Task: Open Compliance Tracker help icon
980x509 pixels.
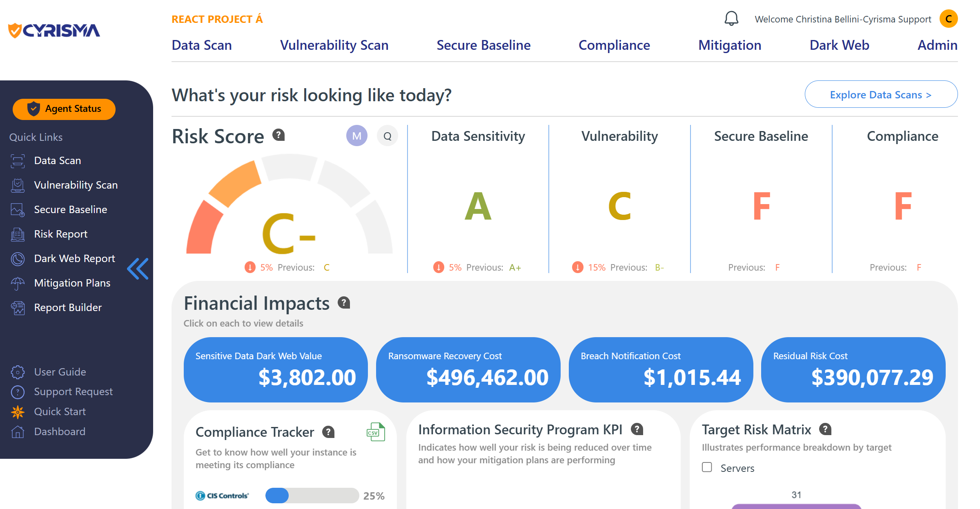Action: [x=328, y=432]
